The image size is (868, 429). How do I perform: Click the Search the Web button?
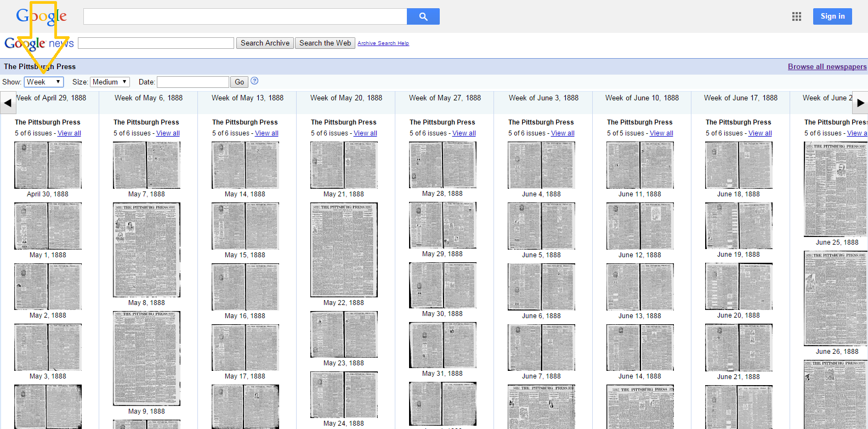point(325,43)
